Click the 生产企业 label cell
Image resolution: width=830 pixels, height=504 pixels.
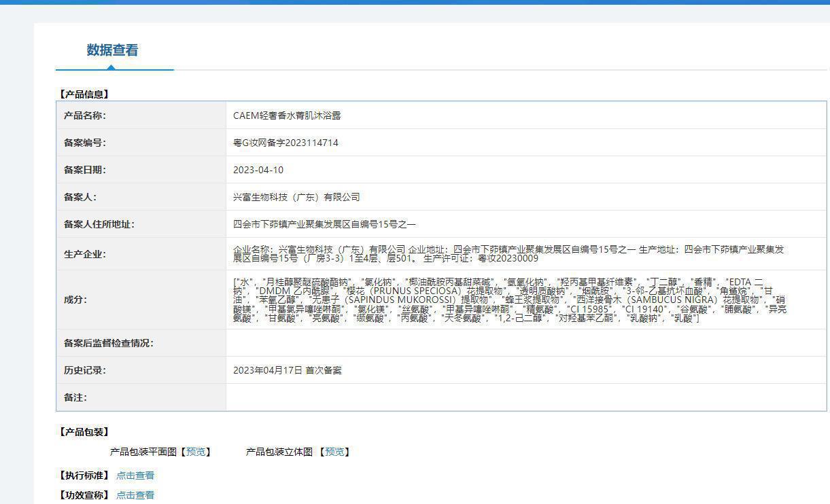[141, 254]
